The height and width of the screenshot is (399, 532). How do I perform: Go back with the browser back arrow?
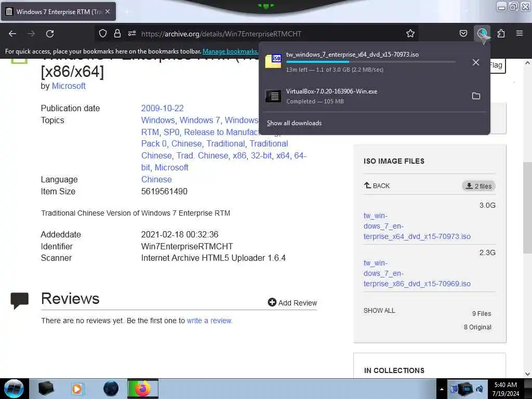tap(12, 34)
